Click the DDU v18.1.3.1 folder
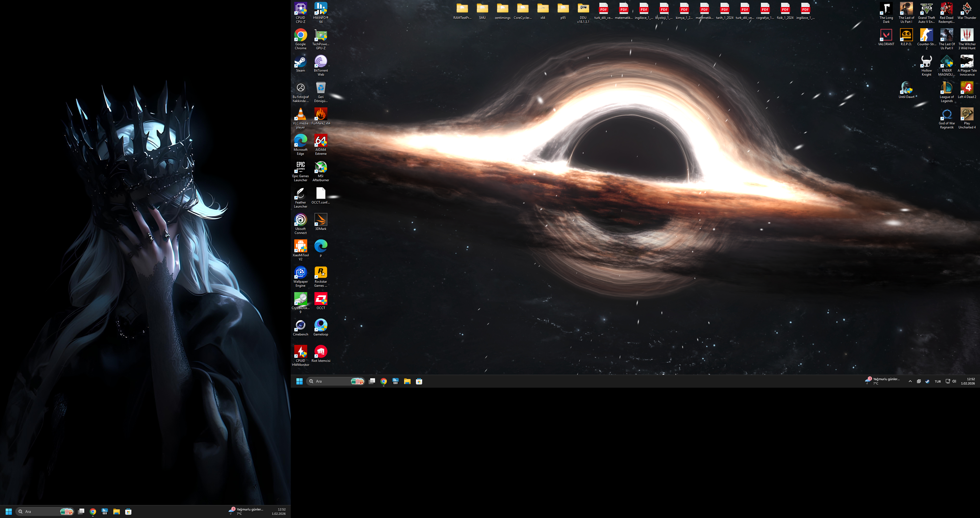This screenshot has width=980, height=518. [583, 13]
